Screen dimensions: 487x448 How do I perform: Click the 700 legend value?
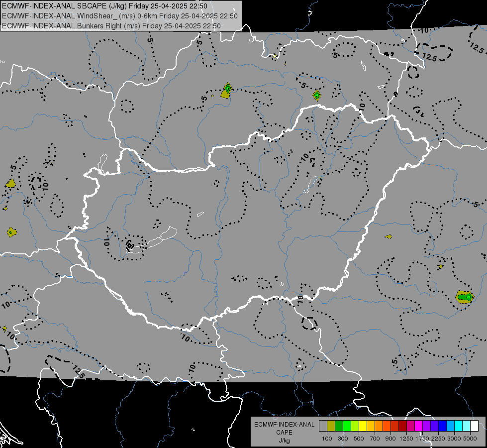point(375,439)
